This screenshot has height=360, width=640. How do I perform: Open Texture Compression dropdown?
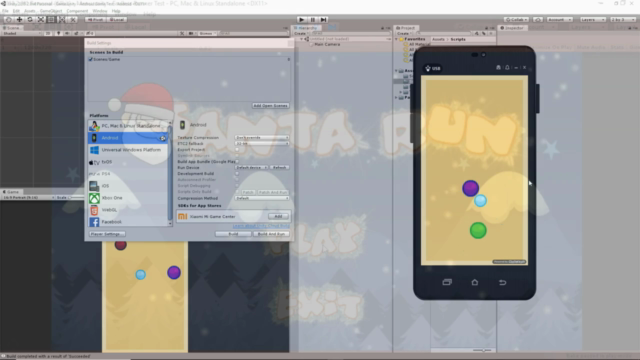pos(262,138)
